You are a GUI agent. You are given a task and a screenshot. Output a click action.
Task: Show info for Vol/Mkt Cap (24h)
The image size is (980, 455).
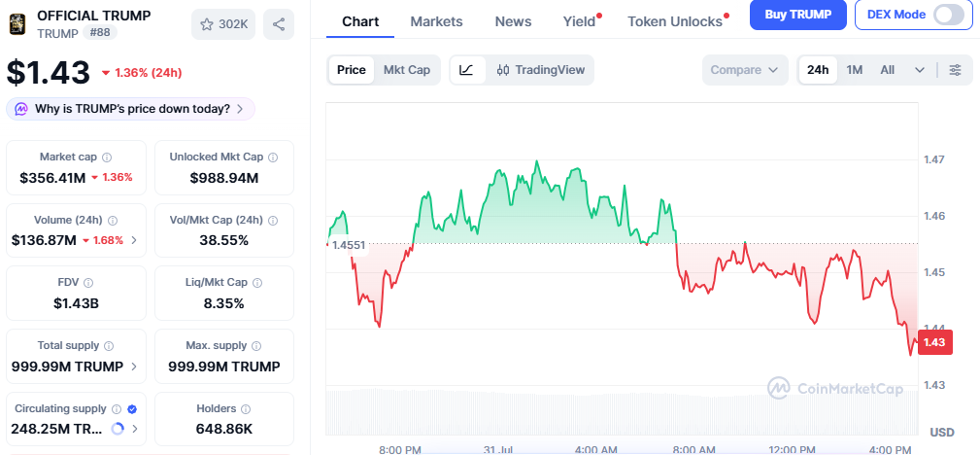coord(273,221)
